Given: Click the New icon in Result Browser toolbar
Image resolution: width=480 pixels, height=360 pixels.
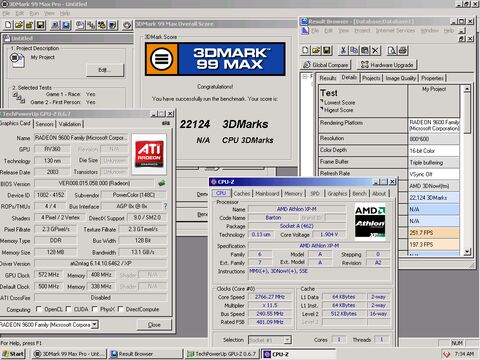Looking at the screenshot, I should pos(305,50).
